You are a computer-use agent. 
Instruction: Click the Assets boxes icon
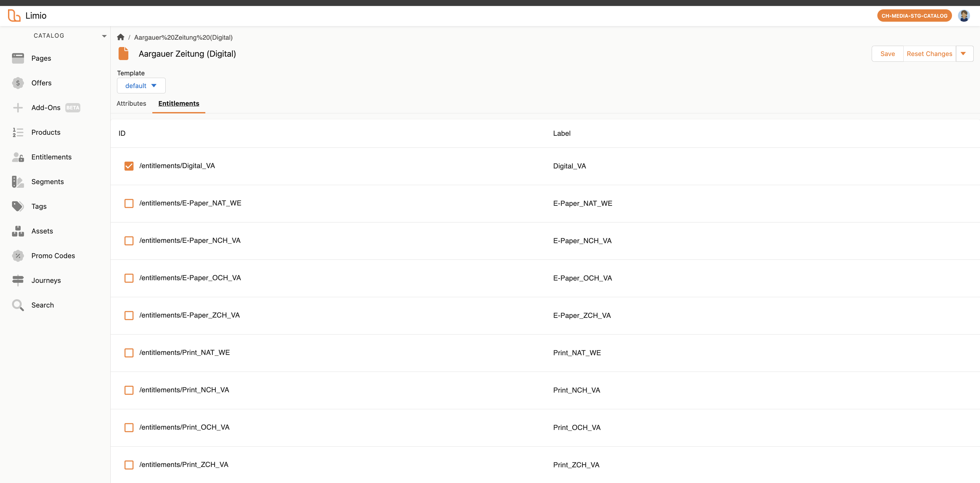[18, 231]
